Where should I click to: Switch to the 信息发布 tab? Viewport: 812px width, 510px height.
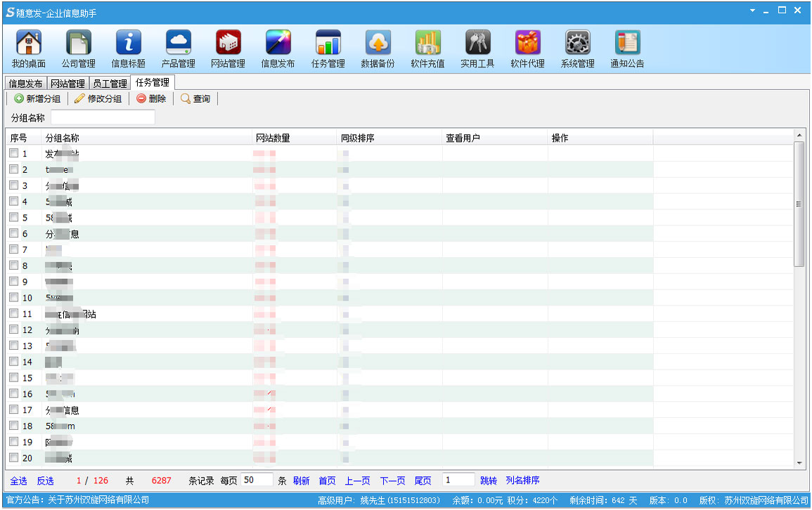(x=26, y=84)
